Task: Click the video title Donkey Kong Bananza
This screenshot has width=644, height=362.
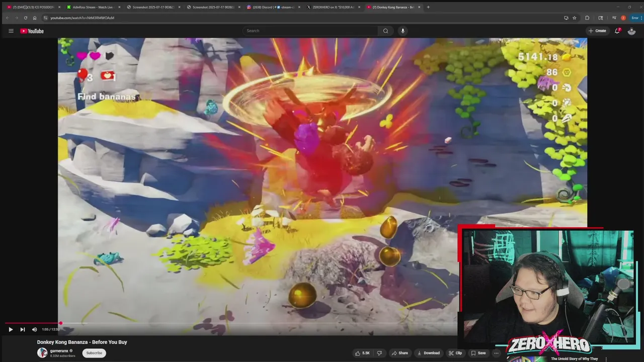Action: coord(82,342)
